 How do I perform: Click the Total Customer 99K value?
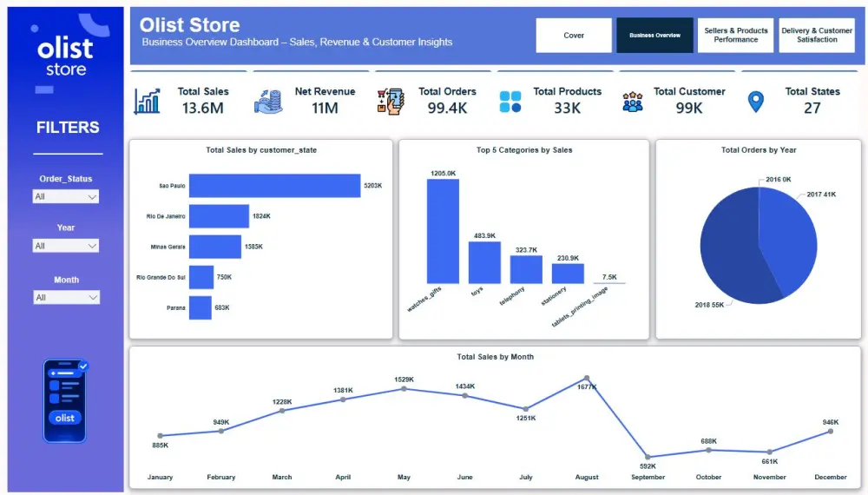689,108
